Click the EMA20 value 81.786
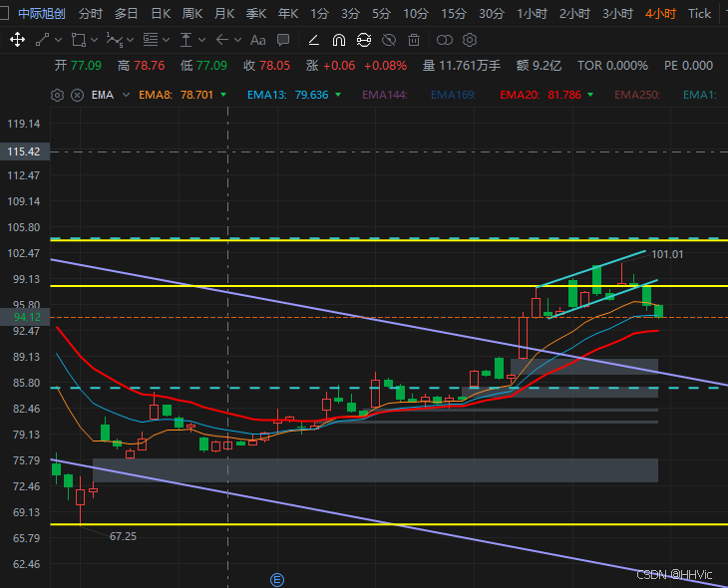This screenshot has height=588, width=728. (564, 95)
